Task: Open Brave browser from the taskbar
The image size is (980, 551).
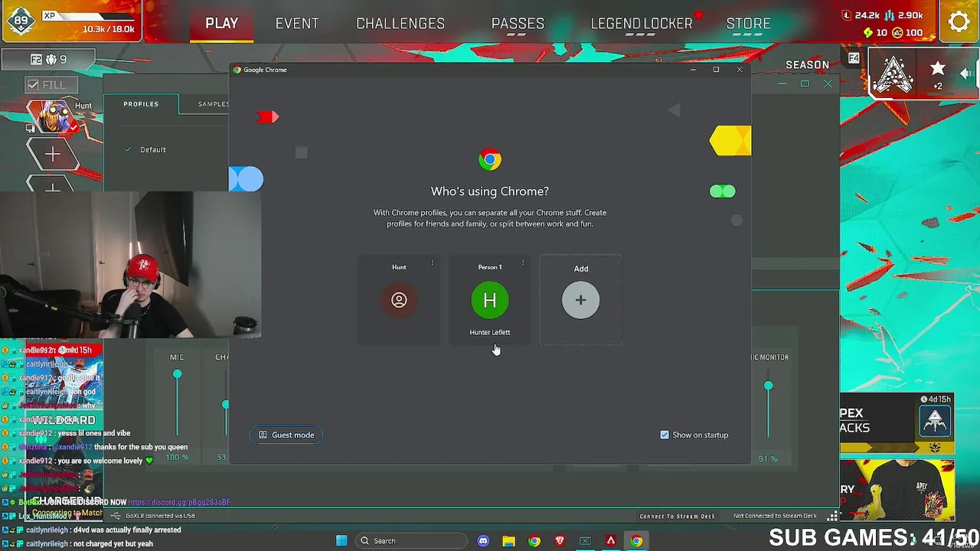Action: click(560, 540)
